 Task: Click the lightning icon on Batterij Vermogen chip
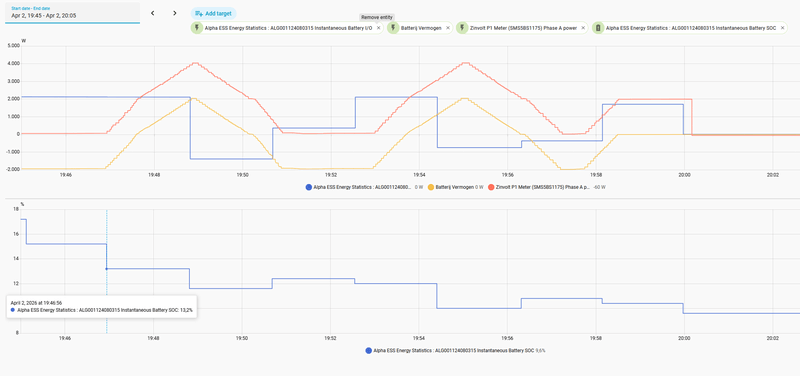392,28
